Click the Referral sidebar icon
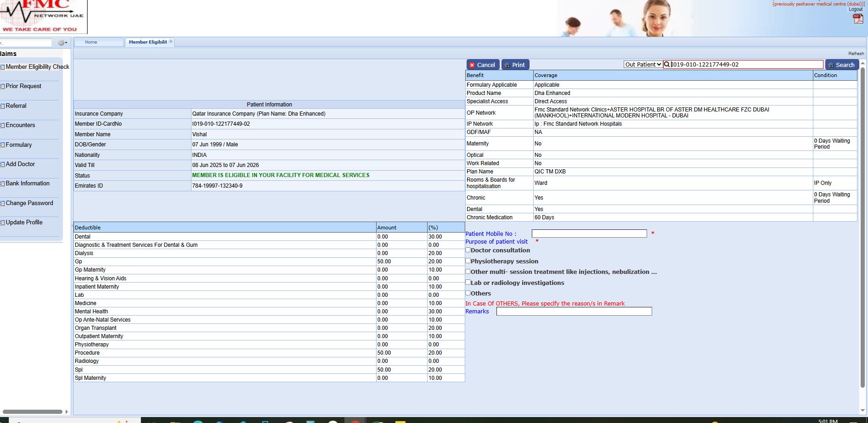868x423 pixels. pyautogui.click(x=2, y=106)
